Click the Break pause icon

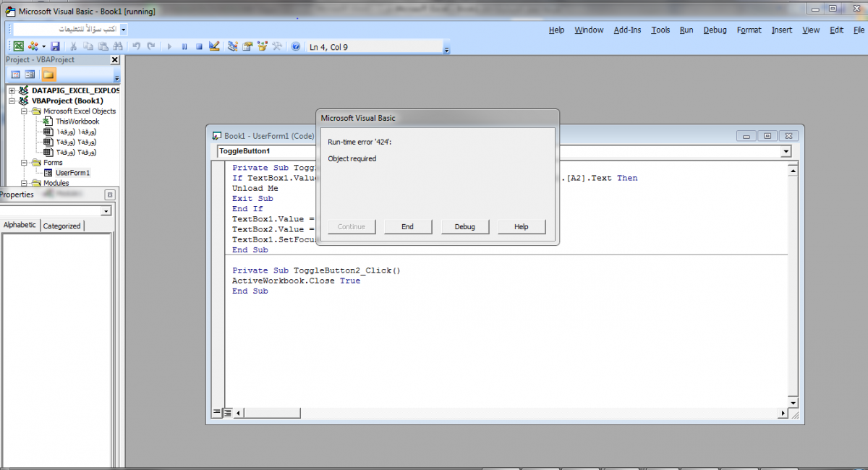pos(184,46)
